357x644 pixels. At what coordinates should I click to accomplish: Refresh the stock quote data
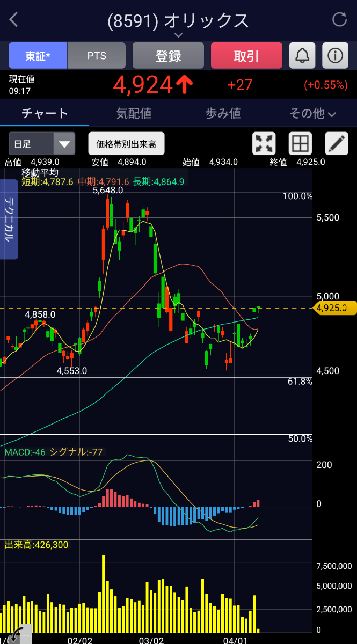tap(339, 20)
